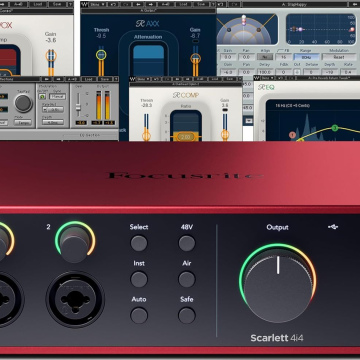The image size is (360, 360).
Task: Select band 3 marker in the REQ graph
Action: click(x=335, y=128)
